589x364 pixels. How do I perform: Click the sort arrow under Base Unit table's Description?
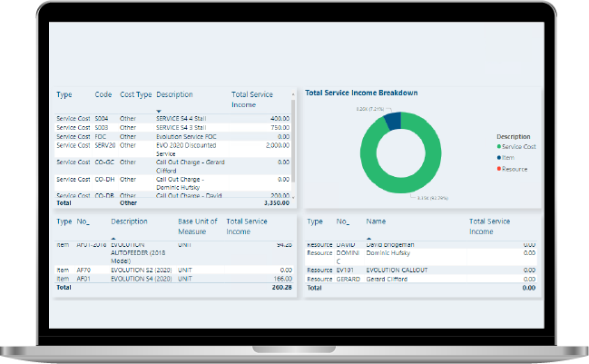point(113,238)
